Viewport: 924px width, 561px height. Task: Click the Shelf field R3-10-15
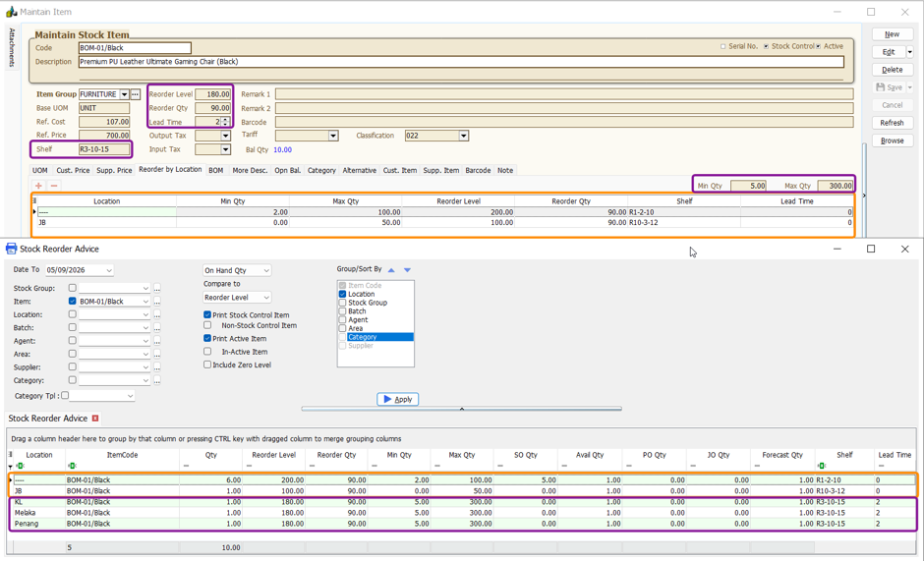[x=104, y=149]
